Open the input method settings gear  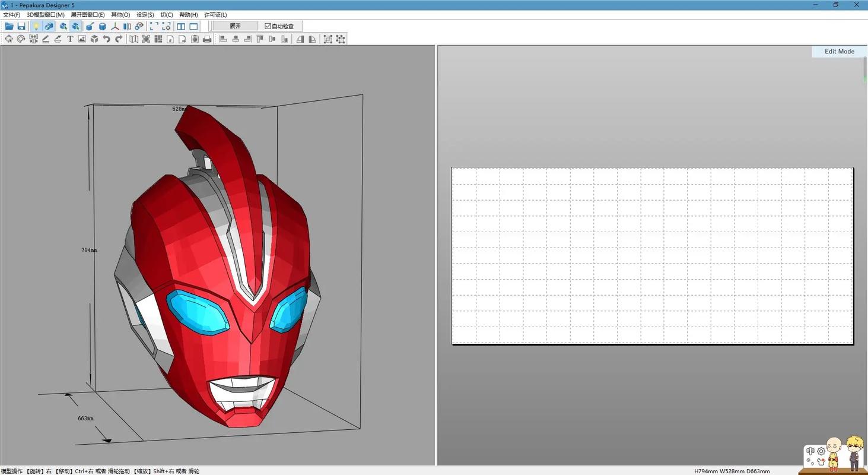(x=821, y=451)
